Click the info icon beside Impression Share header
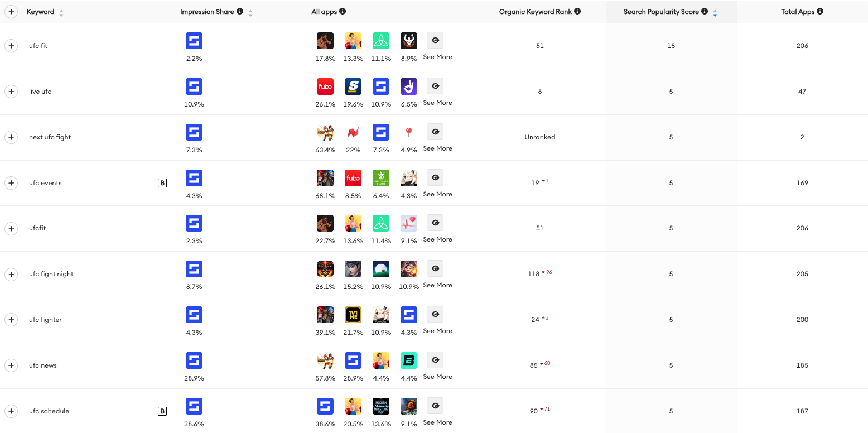 click(240, 11)
